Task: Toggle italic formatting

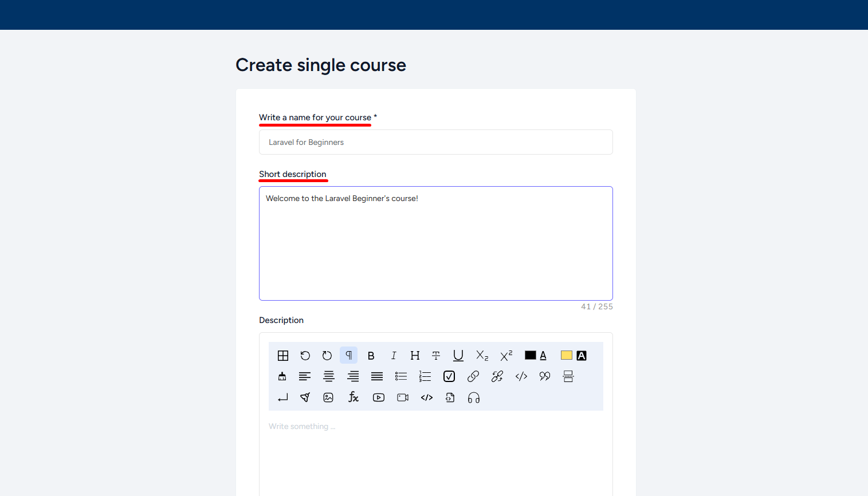Action: 394,356
